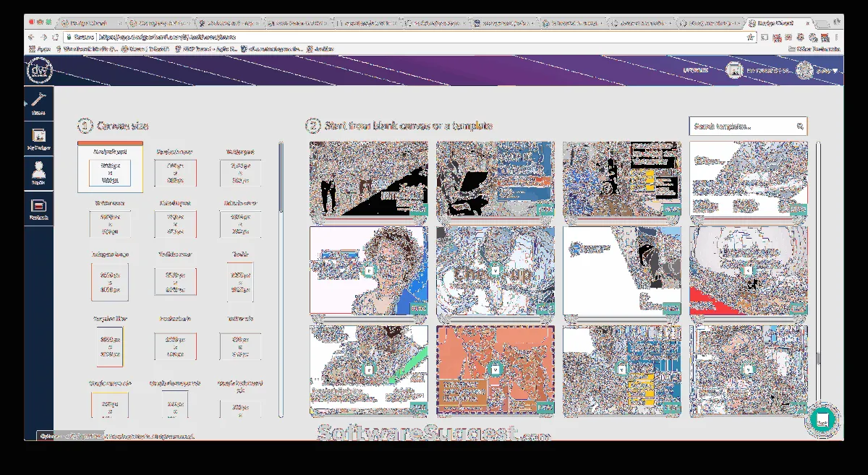
Task: Select the highlighted first canvas size preset
Action: (x=110, y=167)
